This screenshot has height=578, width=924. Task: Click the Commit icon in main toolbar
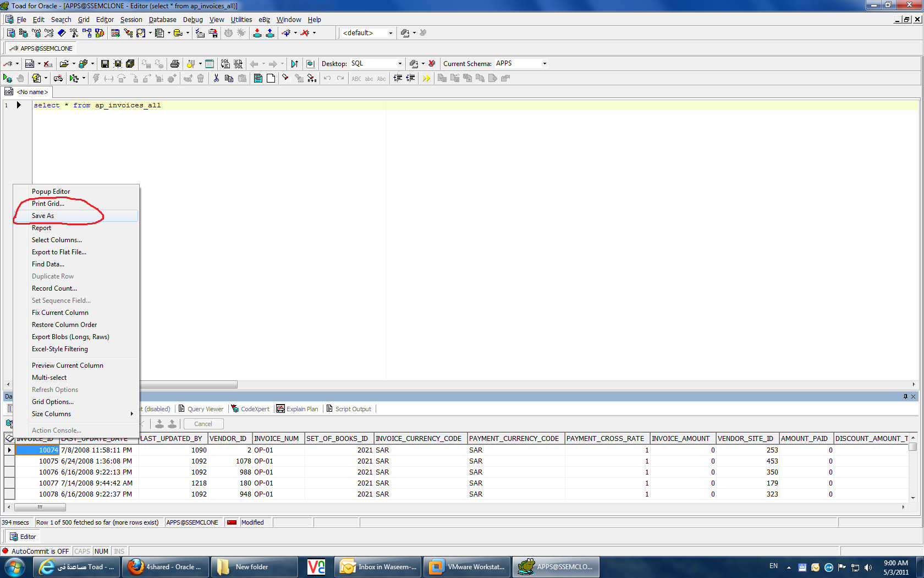257,33
